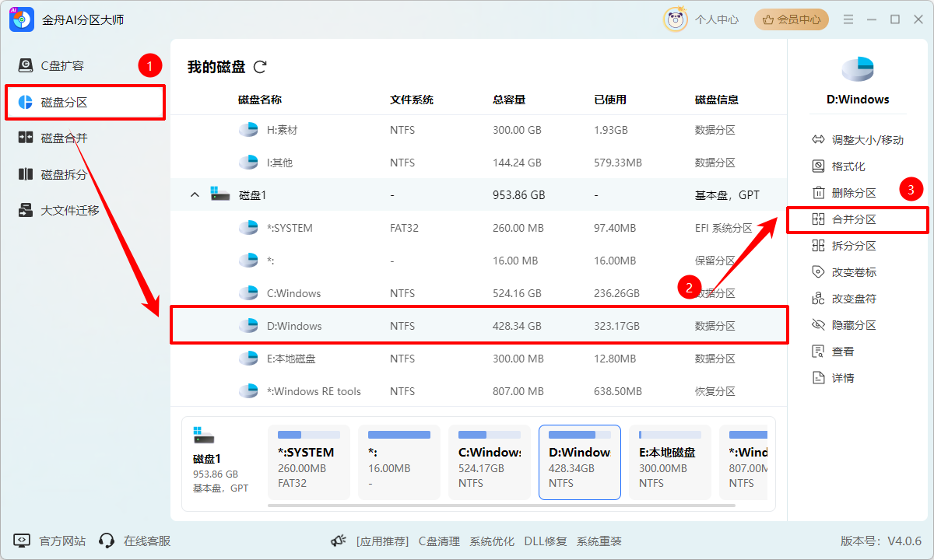This screenshot has height=560, width=934.
Task: Click the 磁盘名称 column header
Action: point(260,100)
